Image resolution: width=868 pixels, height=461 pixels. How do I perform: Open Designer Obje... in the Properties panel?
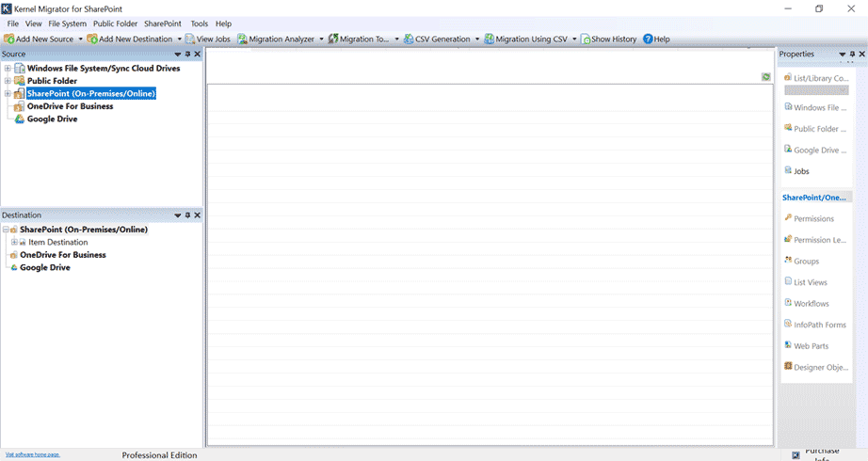[816, 367]
